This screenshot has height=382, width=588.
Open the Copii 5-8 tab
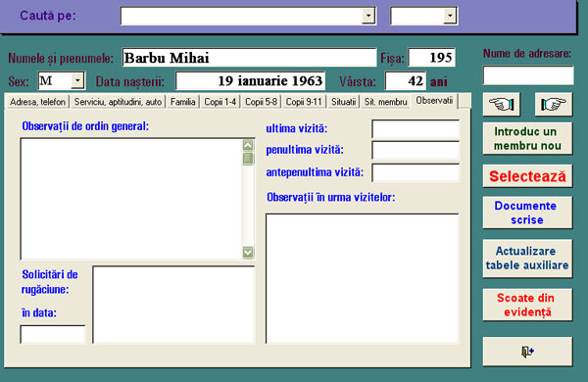[261, 102]
